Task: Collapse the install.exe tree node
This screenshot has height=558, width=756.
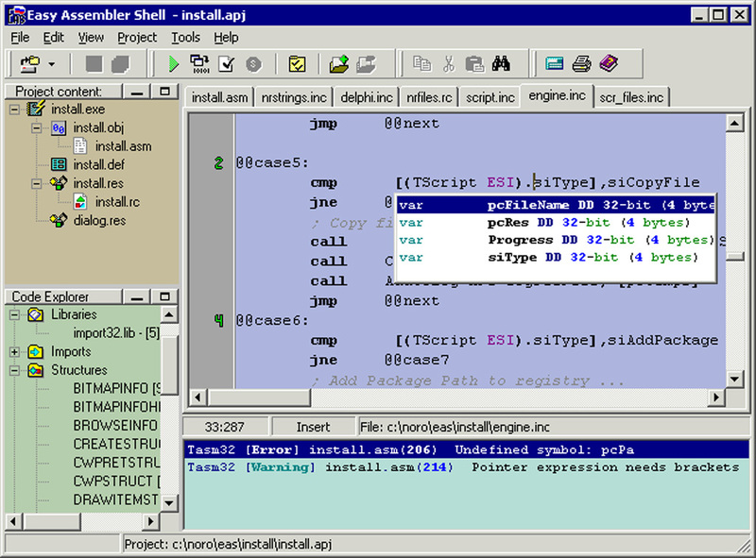Action: 14,110
